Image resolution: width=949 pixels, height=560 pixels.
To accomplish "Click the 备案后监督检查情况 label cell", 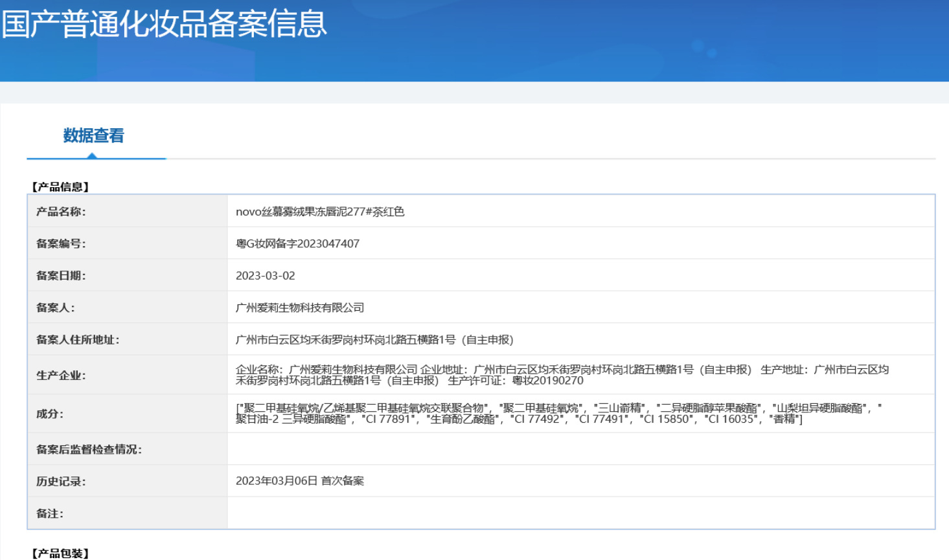I will tap(127, 449).
